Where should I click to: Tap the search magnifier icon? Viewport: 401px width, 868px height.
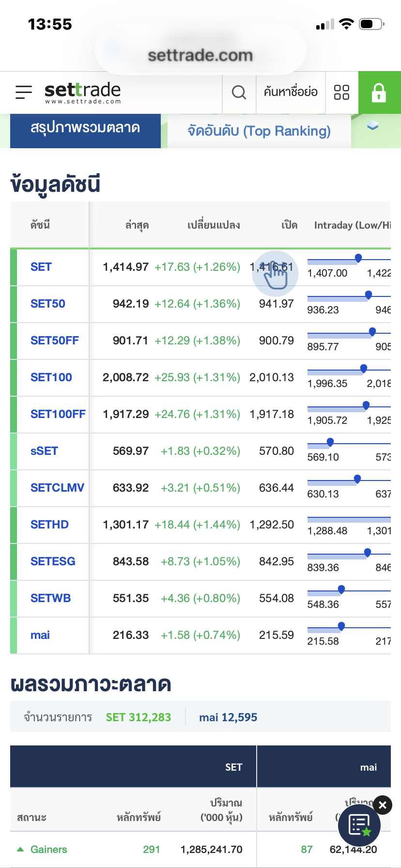[239, 92]
